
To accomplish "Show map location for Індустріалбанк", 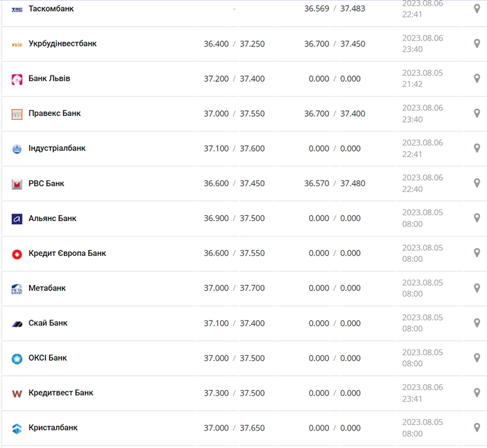I will [477, 148].
